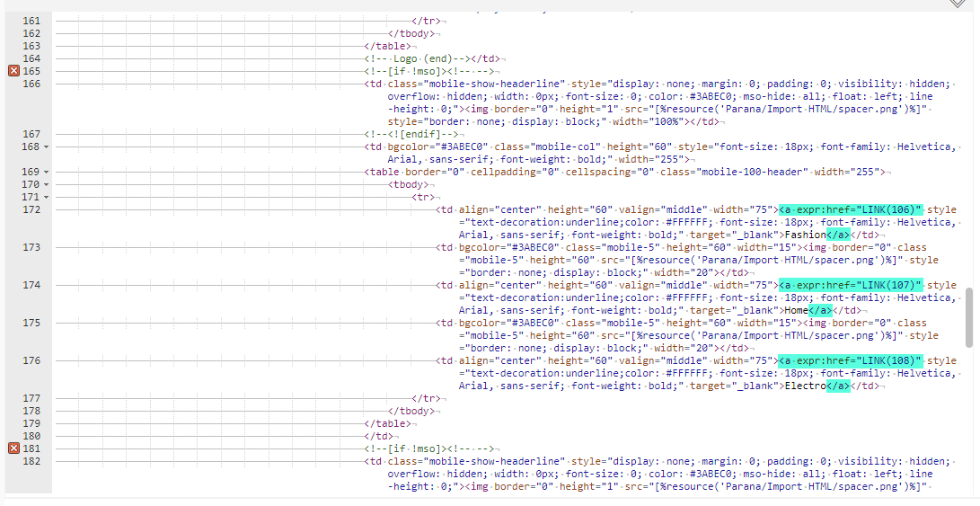Click line number 176 in the gutter
This screenshot has height=506, width=980.
click(31, 360)
